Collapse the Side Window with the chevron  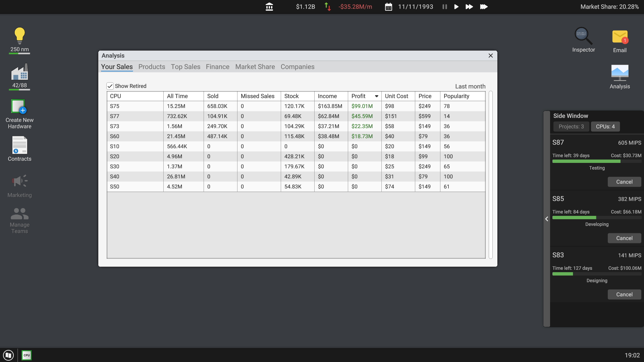pyautogui.click(x=546, y=219)
